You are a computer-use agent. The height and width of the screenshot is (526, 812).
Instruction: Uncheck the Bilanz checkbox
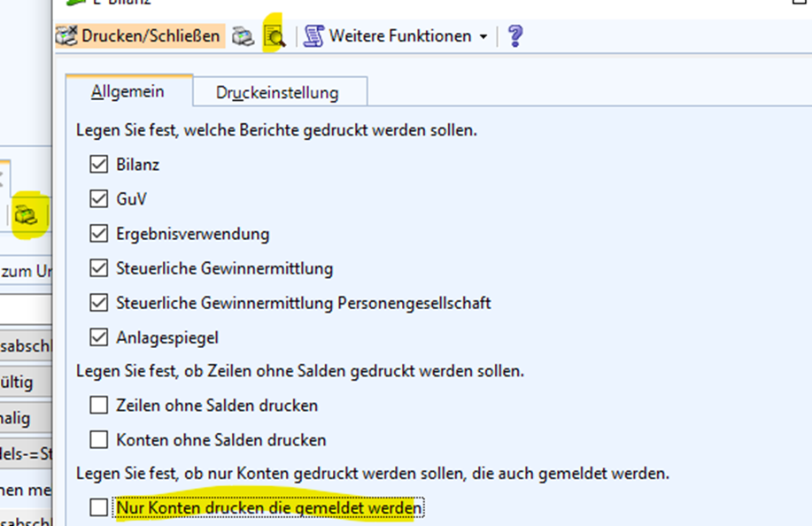coord(98,165)
